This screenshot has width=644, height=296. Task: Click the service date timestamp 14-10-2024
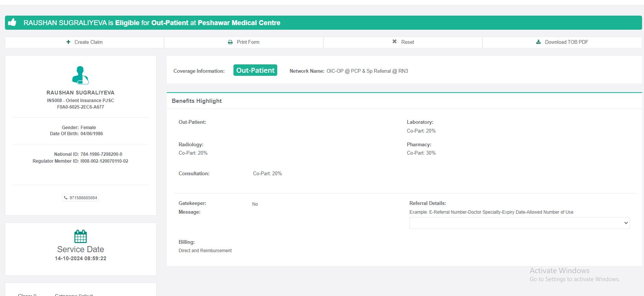pos(80,258)
